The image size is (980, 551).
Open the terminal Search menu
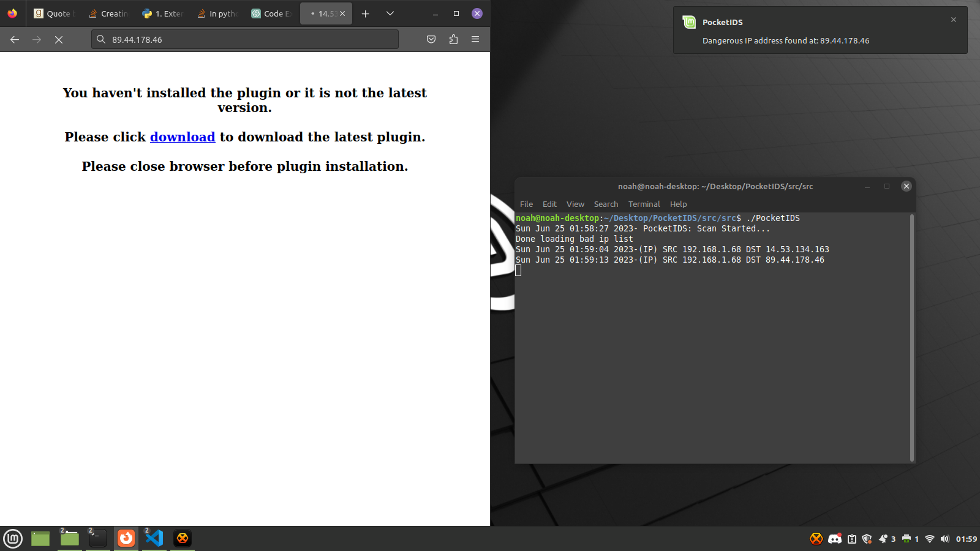point(606,204)
